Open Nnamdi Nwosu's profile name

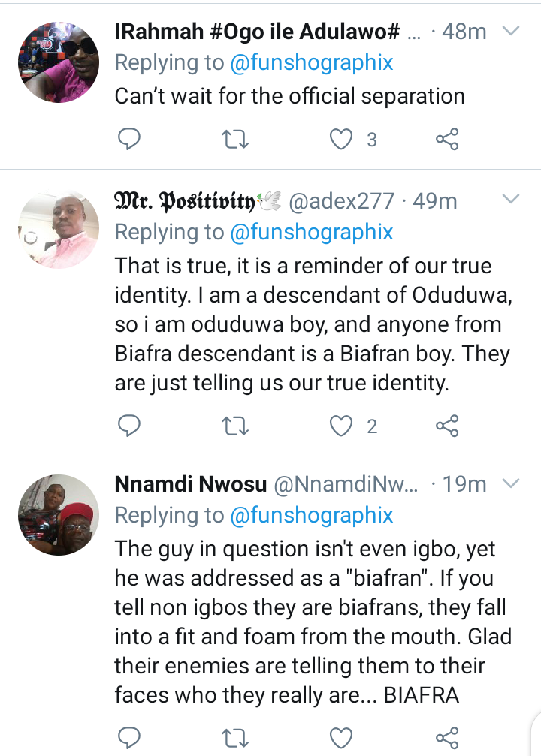(191, 484)
